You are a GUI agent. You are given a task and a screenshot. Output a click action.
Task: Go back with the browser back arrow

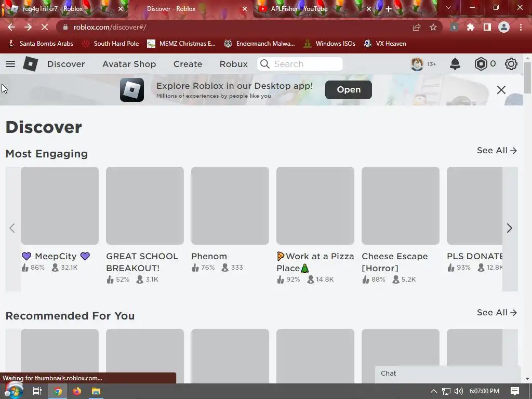coord(11,27)
